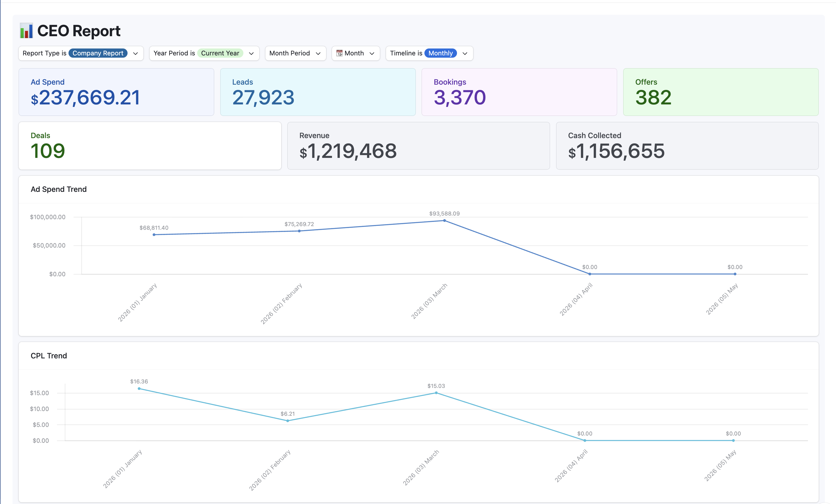Click 2026 (03) March label in Ad Spend chart
The height and width of the screenshot is (504, 836).
point(429,301)
